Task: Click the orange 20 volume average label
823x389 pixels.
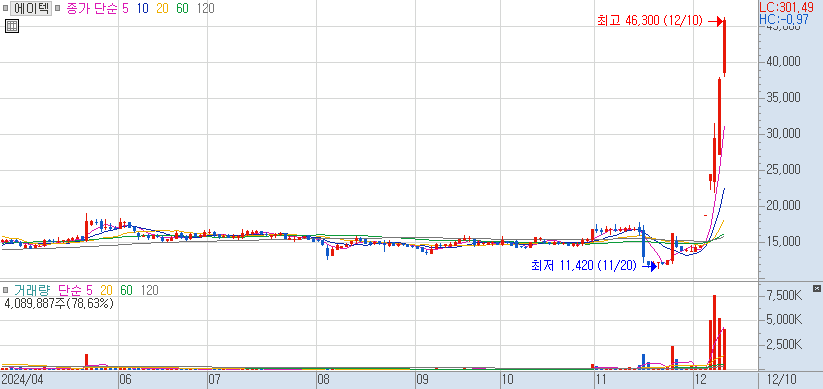Action: [x=107, y=290]
